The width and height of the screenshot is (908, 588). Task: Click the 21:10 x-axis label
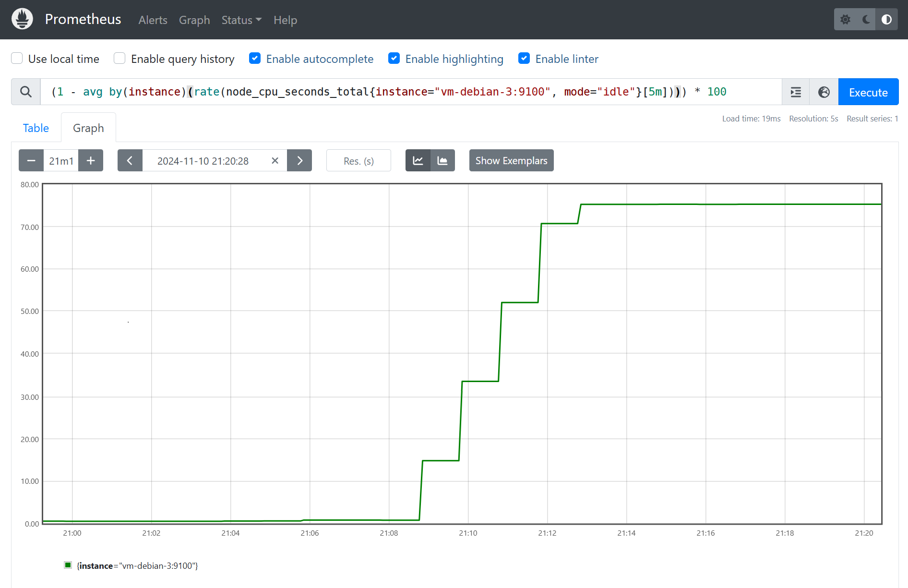pyautogui.click(x=468, y=533)
